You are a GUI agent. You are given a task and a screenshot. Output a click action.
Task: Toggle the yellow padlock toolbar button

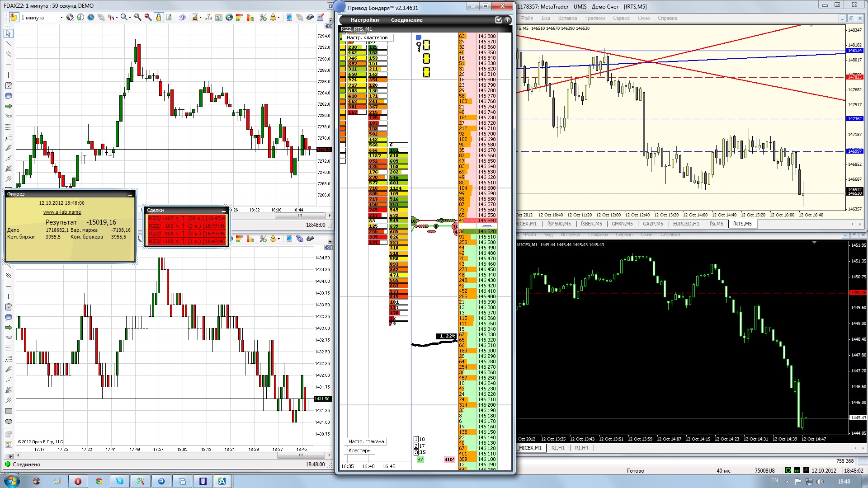[158, 17]
